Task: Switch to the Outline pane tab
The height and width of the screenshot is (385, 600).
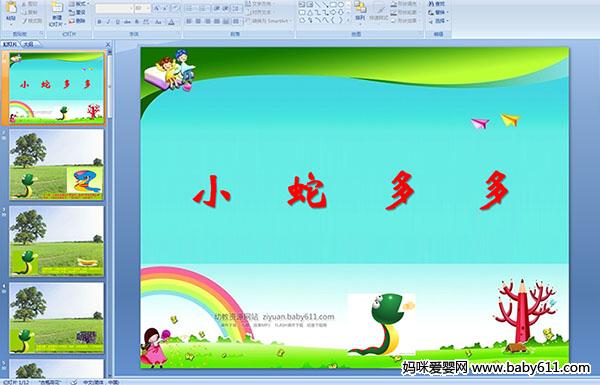Action: [x=28, y=44]
